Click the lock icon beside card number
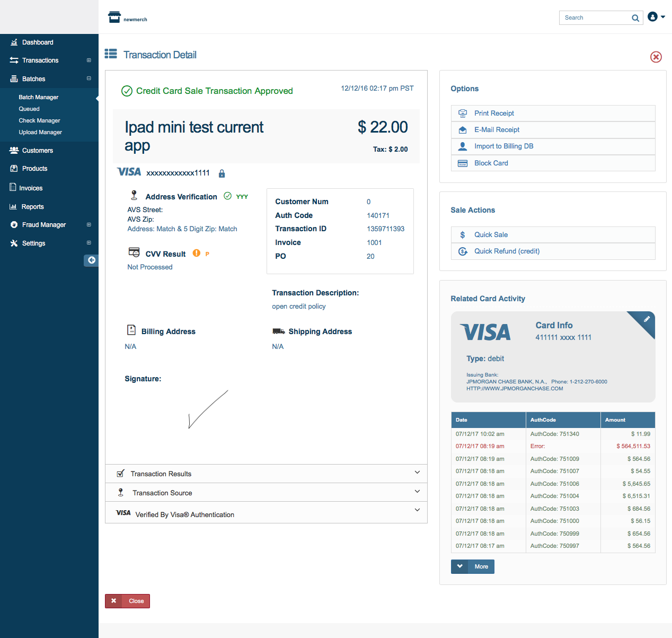672x638 pixels. [222, 173]
